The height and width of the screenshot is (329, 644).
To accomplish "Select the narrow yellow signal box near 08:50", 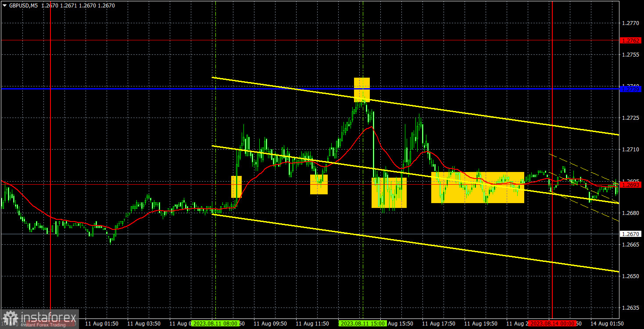I will point(236,187).
